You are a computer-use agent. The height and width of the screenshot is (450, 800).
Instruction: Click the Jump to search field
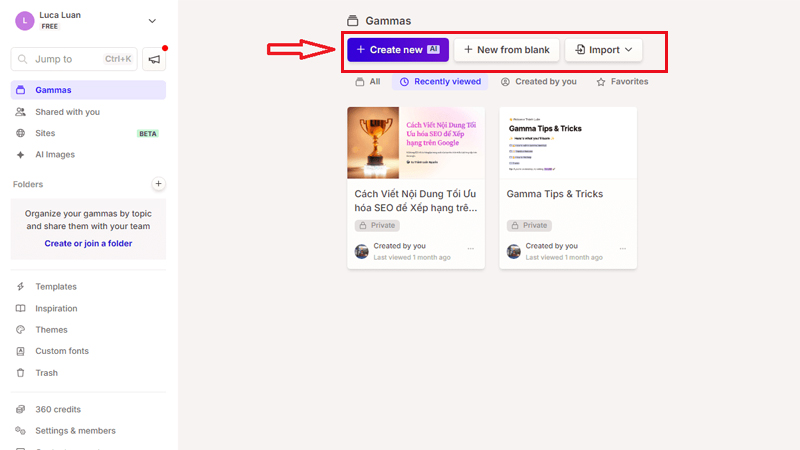(x=74, y=59)
